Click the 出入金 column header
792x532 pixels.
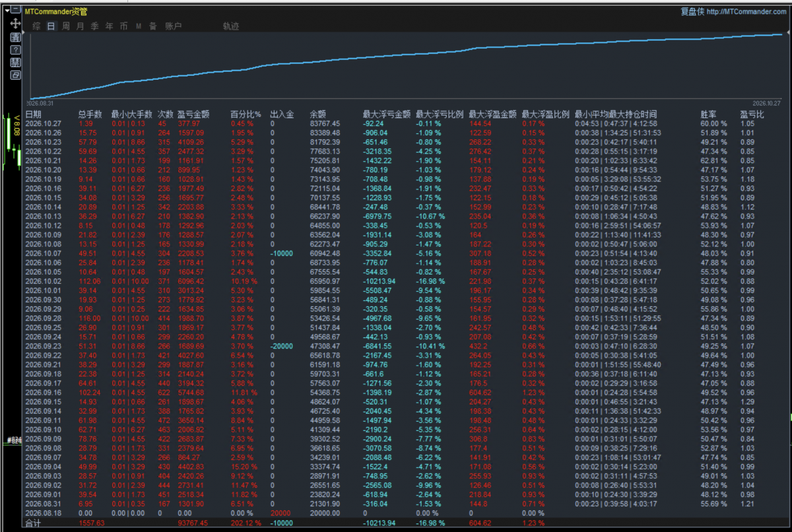[x=282, y=114]
